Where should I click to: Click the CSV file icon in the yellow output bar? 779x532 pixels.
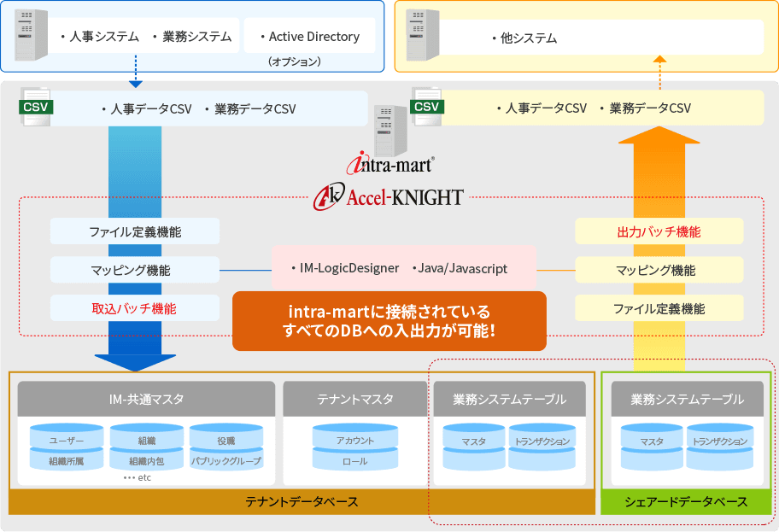click(x=427, y=107)
